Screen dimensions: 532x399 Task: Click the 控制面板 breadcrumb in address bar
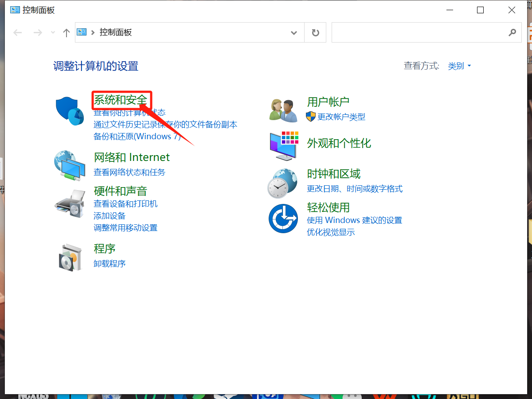coord(116,32)
